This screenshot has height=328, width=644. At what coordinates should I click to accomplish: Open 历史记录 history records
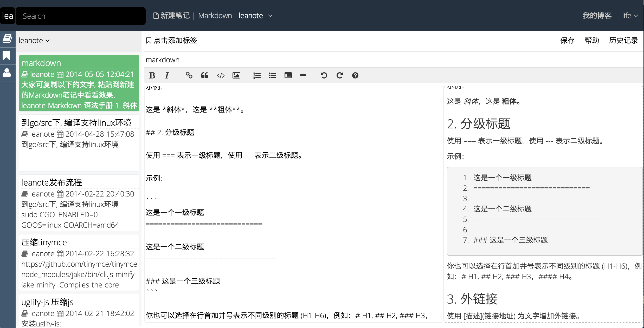tap(623, 41)
